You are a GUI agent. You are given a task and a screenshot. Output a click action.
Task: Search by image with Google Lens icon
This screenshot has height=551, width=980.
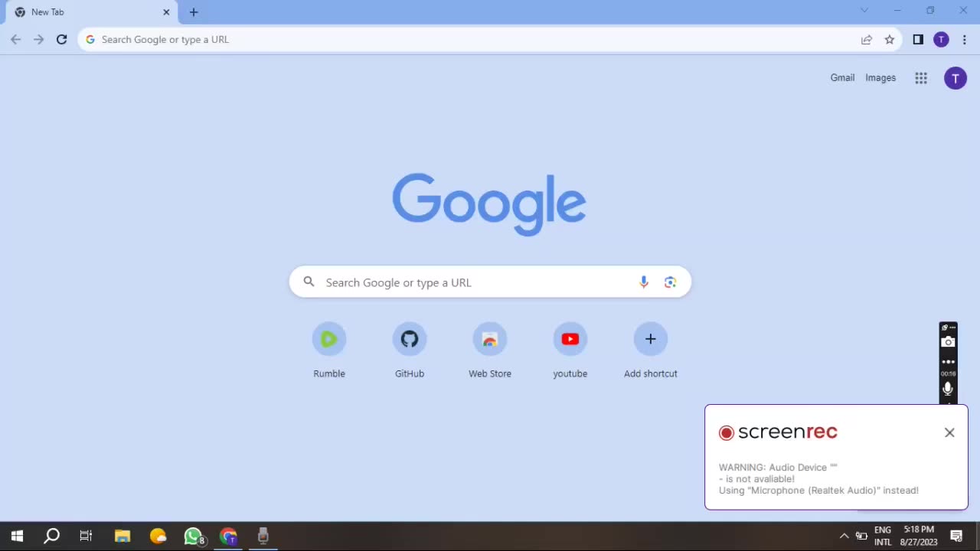671,282
